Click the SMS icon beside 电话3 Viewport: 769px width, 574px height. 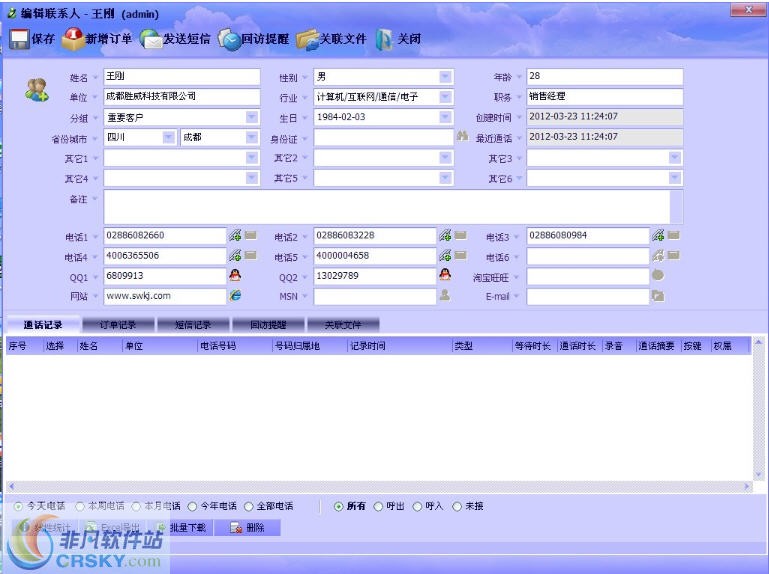(x=673, y=235)
